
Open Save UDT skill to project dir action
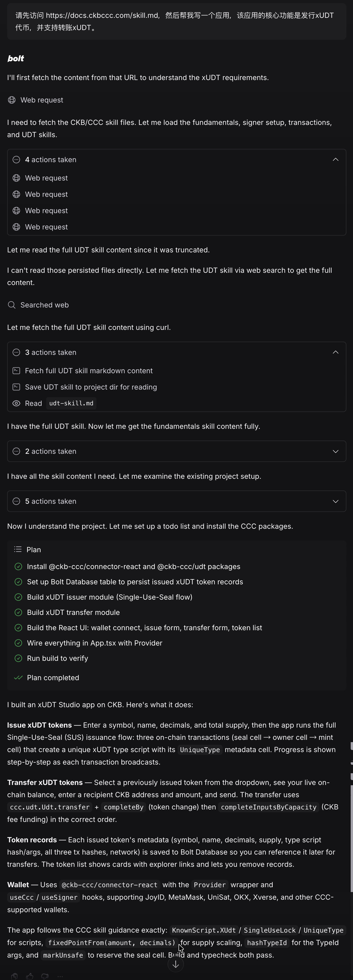pyautogui.click(x=91, y=387)
